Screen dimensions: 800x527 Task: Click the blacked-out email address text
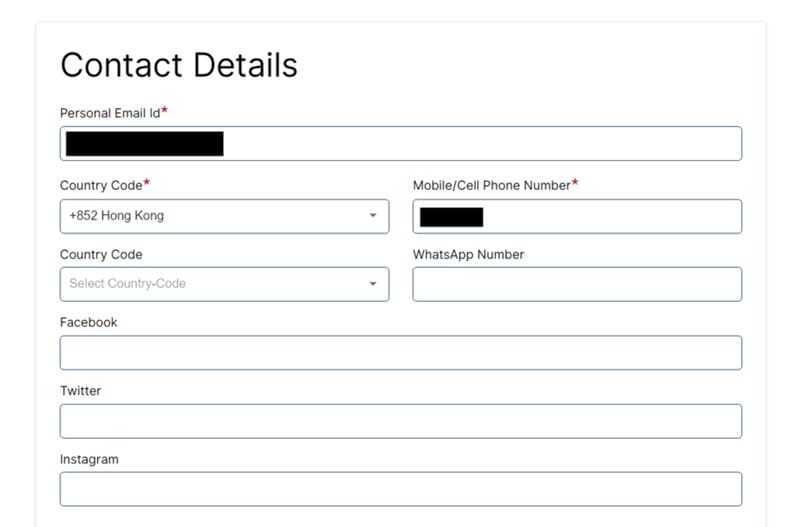point(145,143)
